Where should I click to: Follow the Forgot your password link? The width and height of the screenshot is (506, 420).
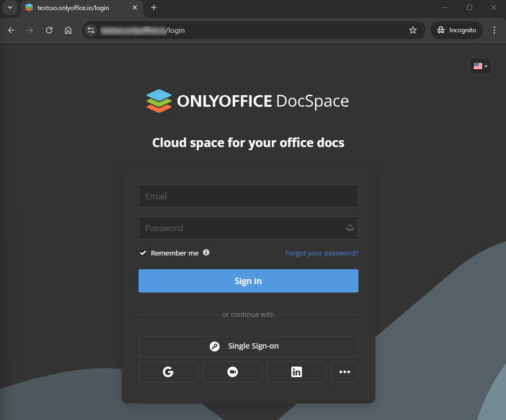point(321,253)
